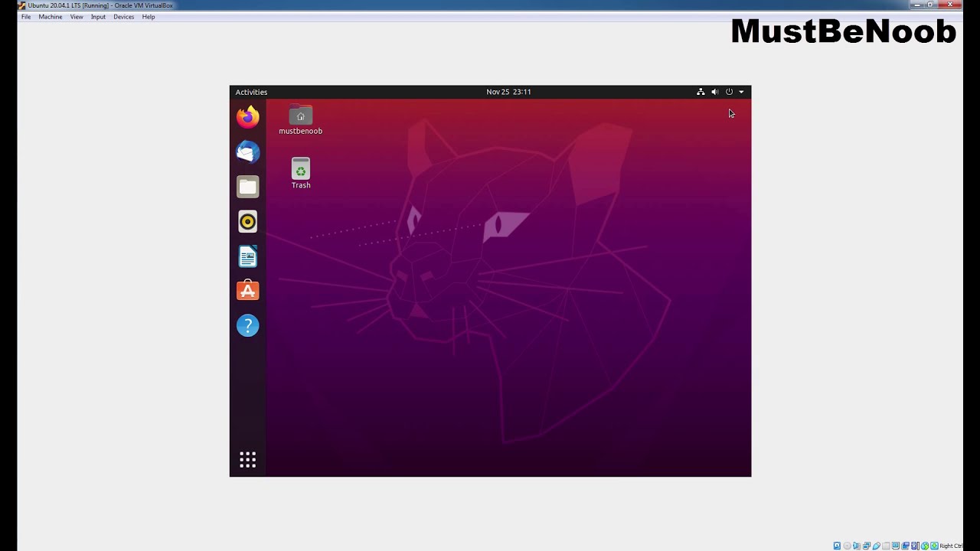Open LibreOffice Writer from the dock
Image resolution: width=980 pixels, height=551 pixels.
[247, 256]
